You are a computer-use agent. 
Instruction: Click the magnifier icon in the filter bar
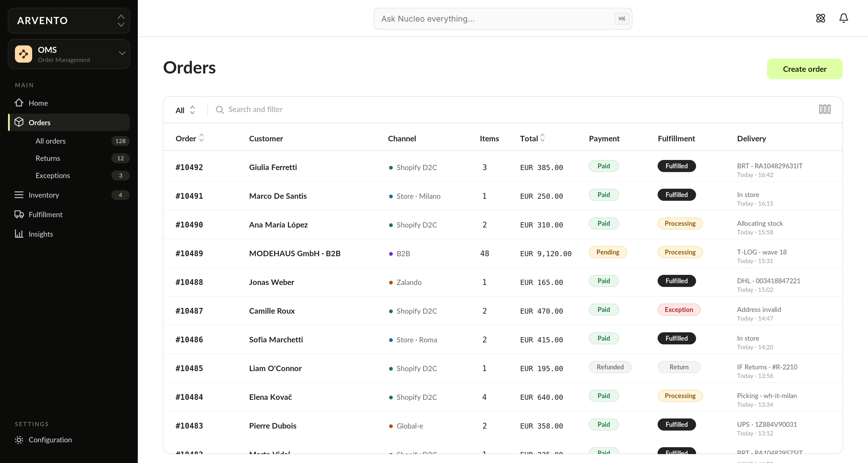[220, 110]
